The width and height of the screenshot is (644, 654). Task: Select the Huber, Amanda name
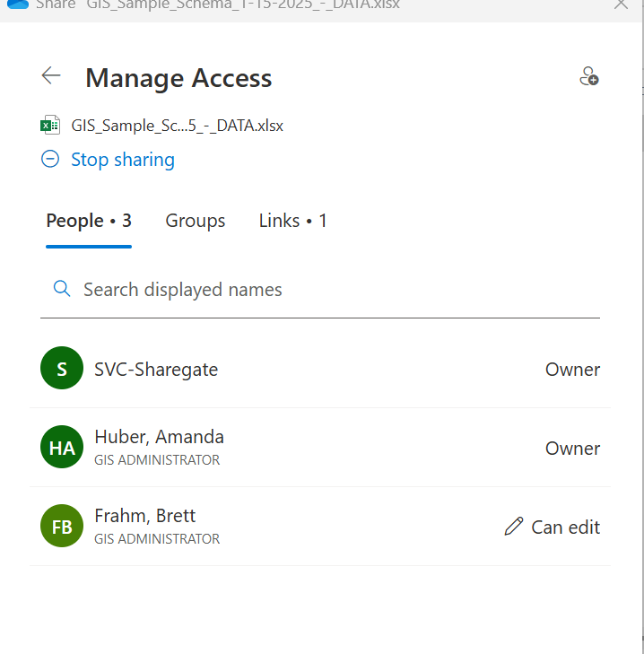pyautogui.click(x=159, y=437)
